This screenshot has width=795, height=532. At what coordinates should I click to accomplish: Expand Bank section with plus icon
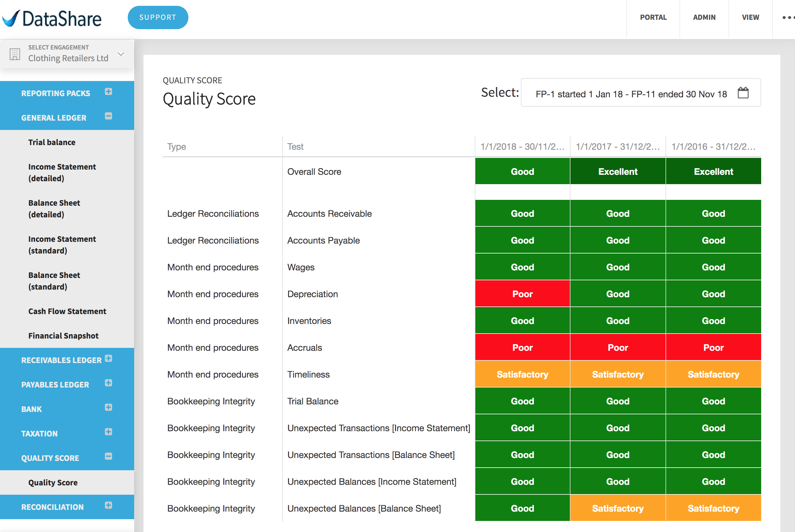pyautogui.click(x=108, y=407)
